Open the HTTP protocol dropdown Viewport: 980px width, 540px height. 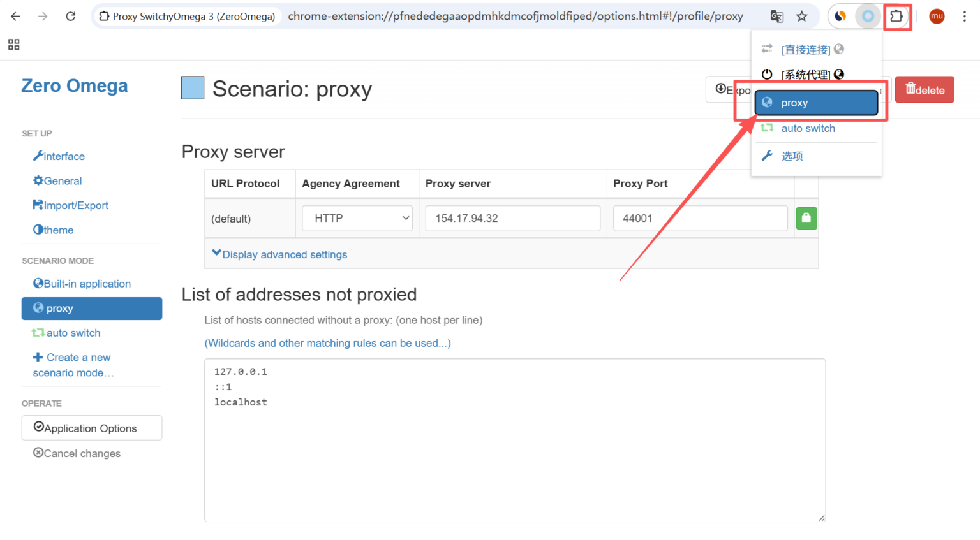pos(357,218)
